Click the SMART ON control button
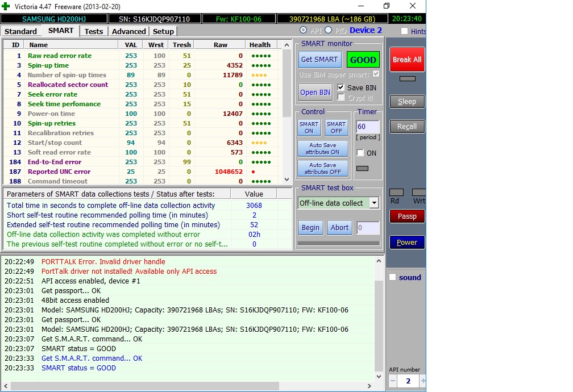This screenshot has width=573, height=392. (x=309, y=128)
